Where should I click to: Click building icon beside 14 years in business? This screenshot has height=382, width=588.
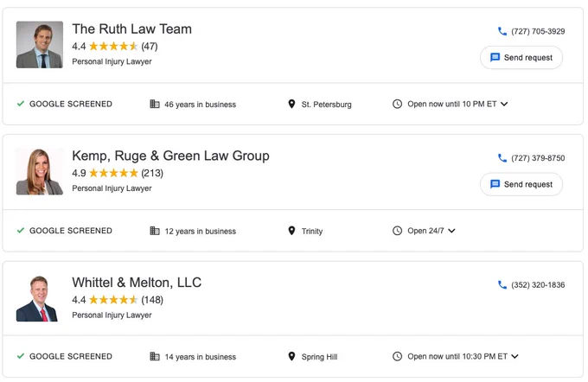(155, 356)
